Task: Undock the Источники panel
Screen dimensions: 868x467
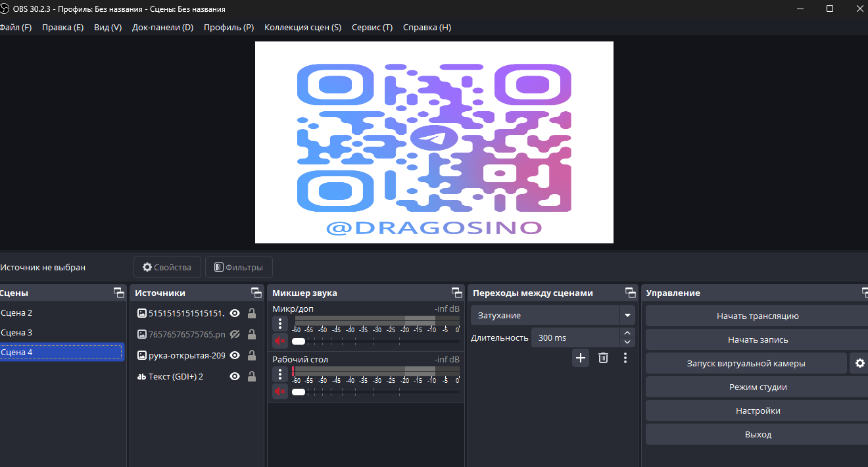Action: pos(256,293)
